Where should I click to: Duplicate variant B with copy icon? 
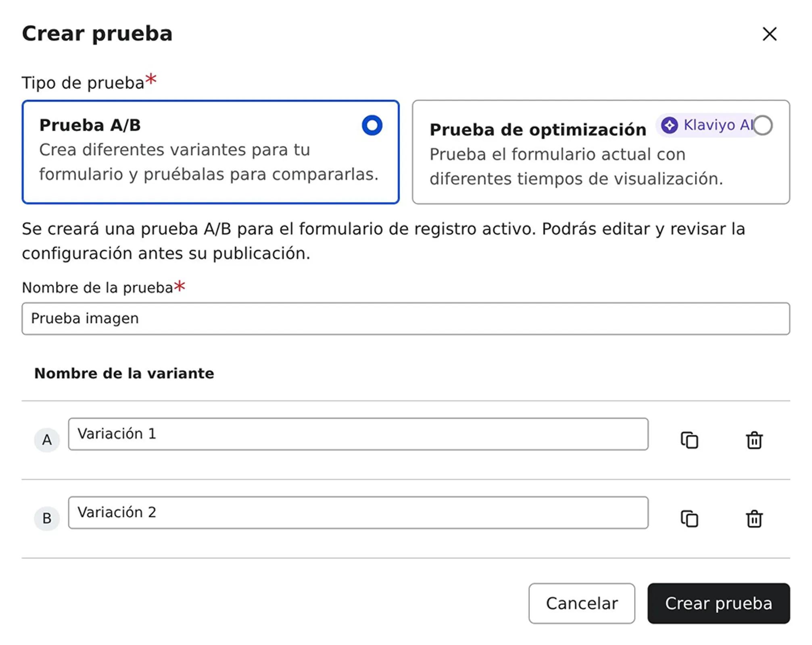[689, 518]
